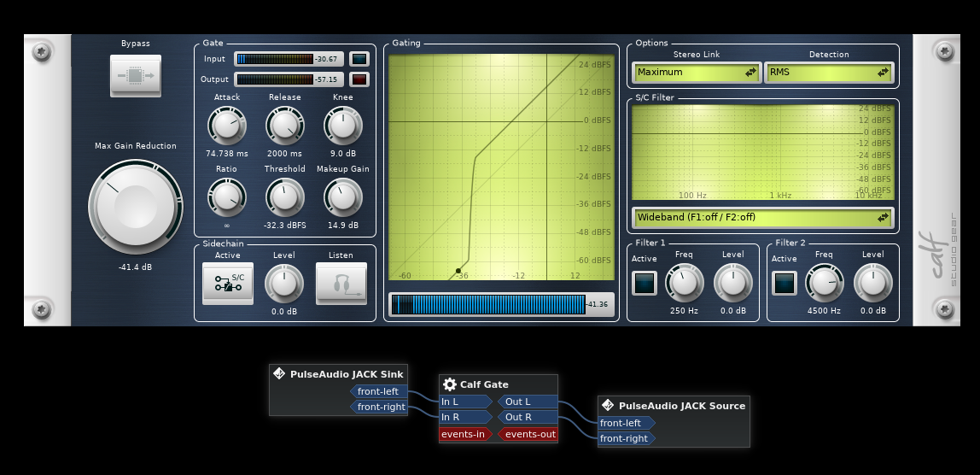This screenshot has height=475, width=980.
Task: Click the Calf Gate gear icon
Action: pyautogui.click(x=449, y=384)
